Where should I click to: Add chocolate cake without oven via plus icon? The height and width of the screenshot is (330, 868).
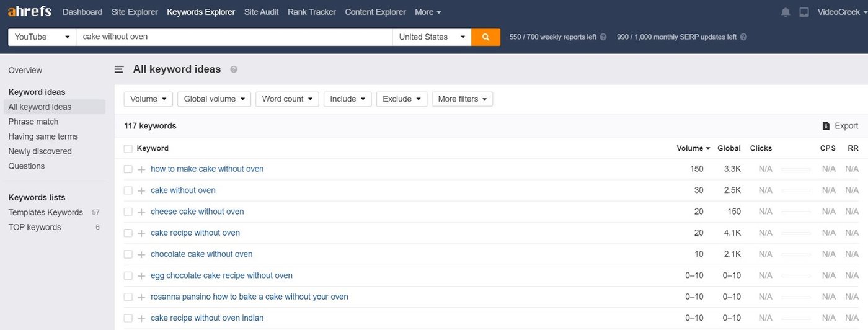tap(141, 254)
